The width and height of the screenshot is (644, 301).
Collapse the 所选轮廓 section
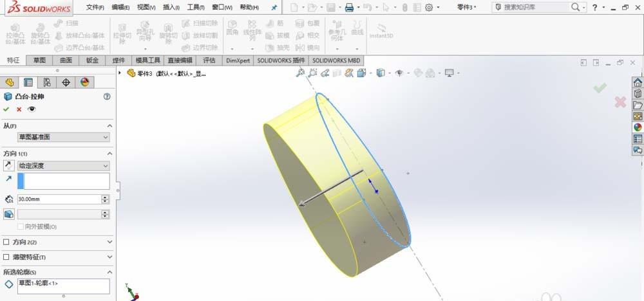pos(109,272)
